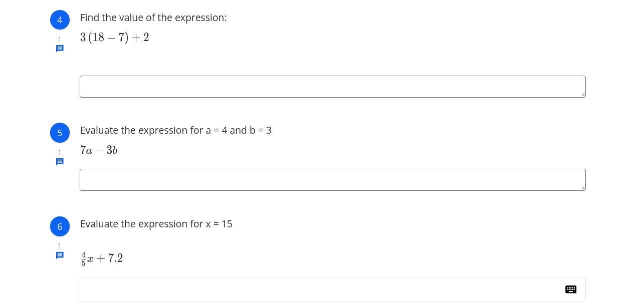644x308 pixels.
Task: Click the 'Evaluate the expression for x = 15' prompt
Action: pyautogui.click(x=156, y=224)
